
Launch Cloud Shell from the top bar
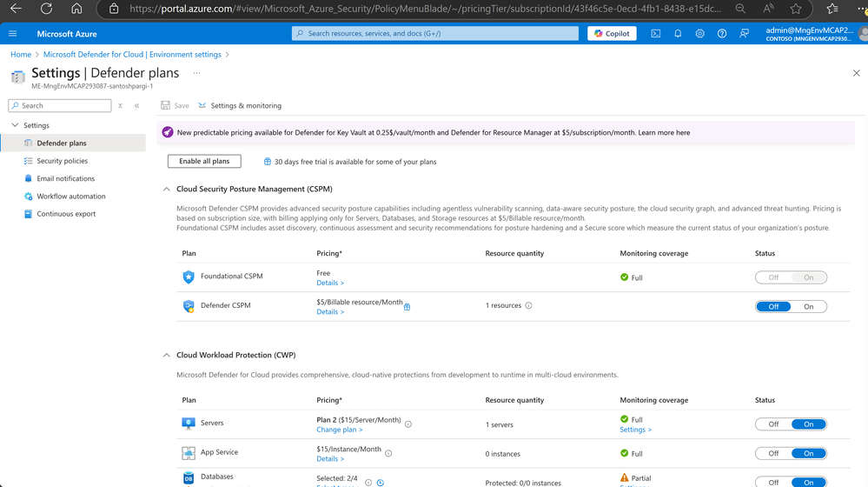tap(655, 34)
